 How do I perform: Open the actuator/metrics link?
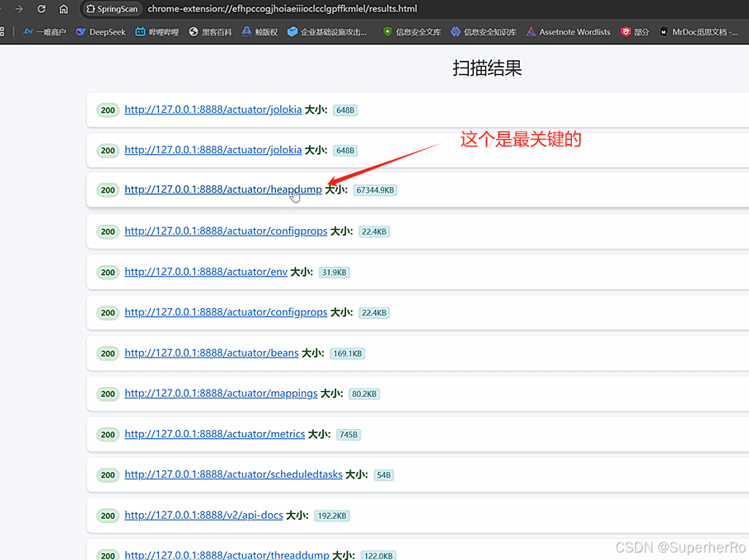click(215, 434)
